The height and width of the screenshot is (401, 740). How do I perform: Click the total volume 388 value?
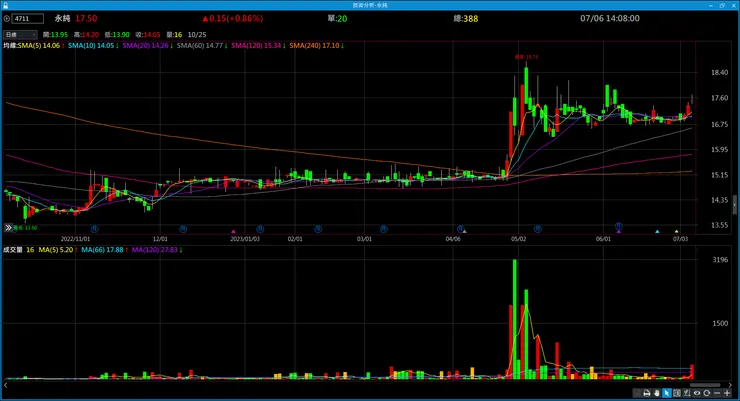click(x=471, y=19)
